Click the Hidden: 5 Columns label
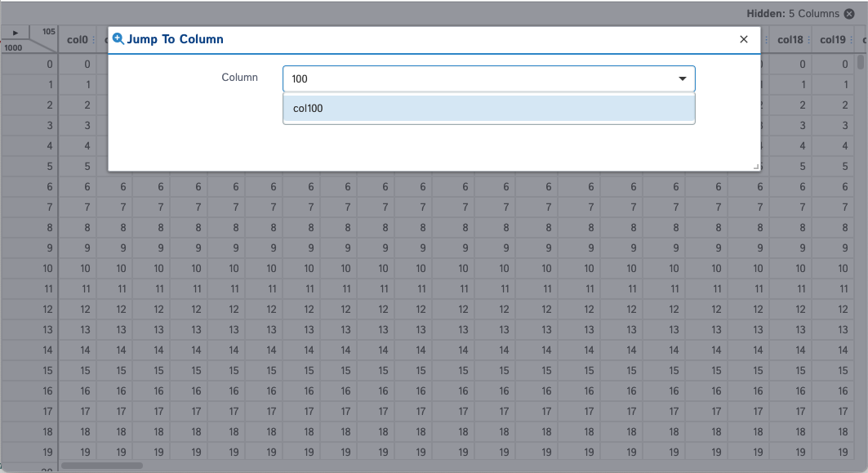The image size is (868, 473). (793, 14)
